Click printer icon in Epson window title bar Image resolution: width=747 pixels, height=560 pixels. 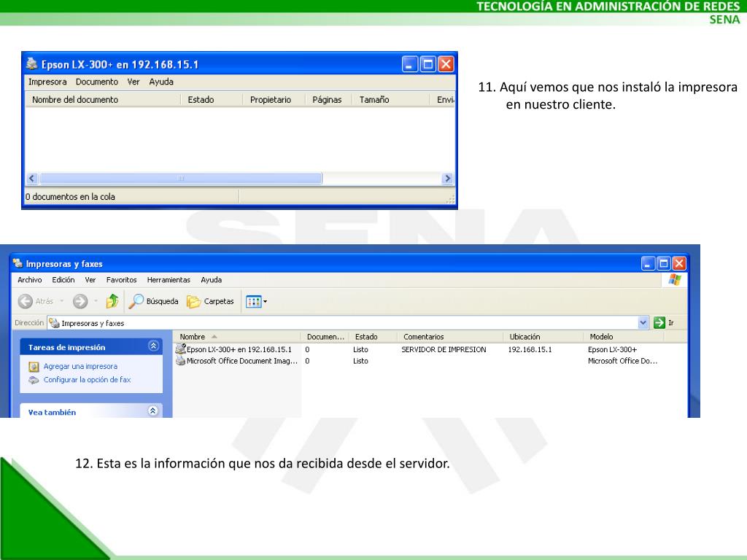point(32,63)
